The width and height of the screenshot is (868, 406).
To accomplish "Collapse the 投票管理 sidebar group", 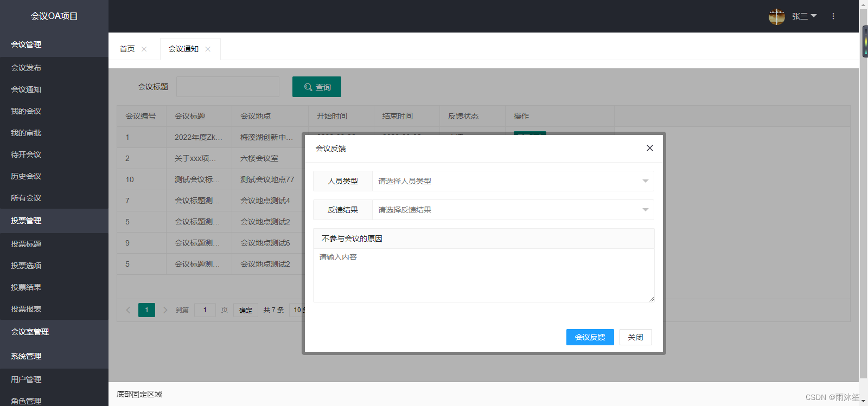I will pyautogui.click(x=54, y=221).
